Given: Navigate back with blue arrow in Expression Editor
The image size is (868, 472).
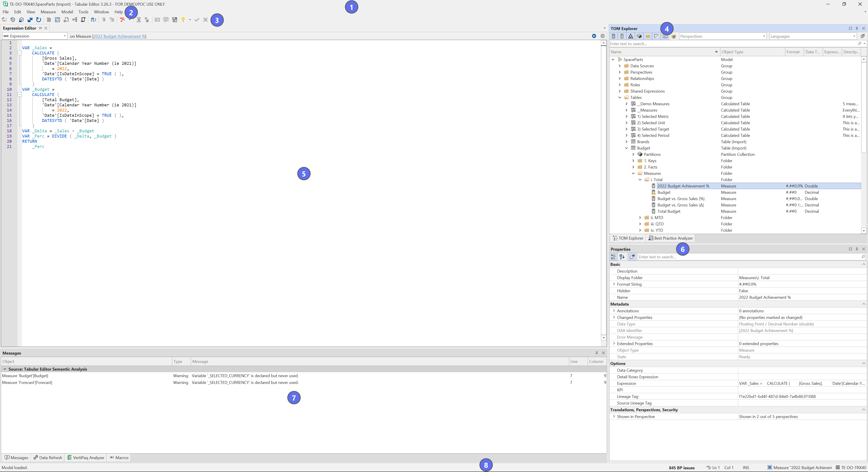Looking at the screenshot, I should pyautogui.click(x=594, y=36).
